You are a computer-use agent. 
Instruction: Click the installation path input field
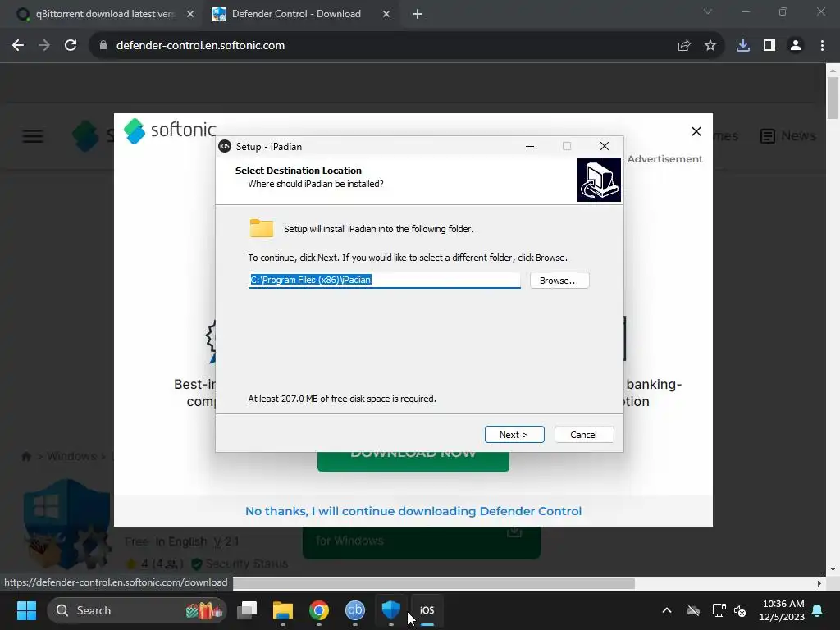[x=384, y=280]
